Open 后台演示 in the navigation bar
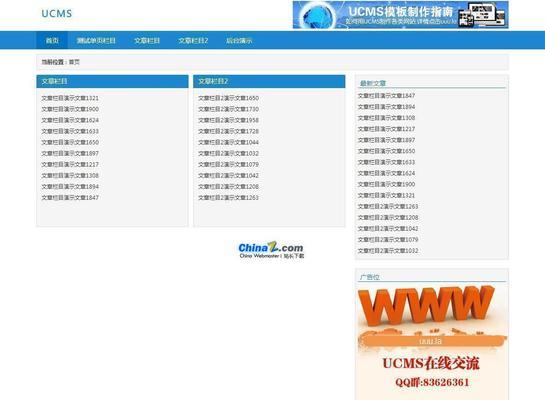 click(x=239, y=41)
